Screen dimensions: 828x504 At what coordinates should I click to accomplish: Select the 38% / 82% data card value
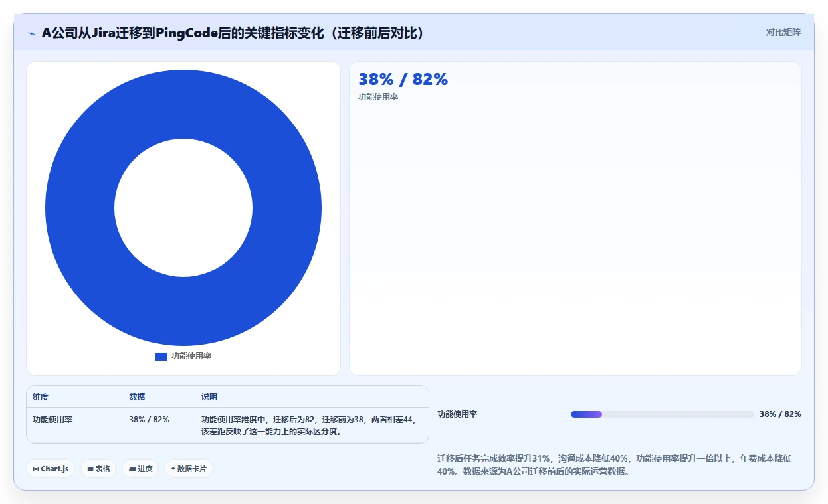pyautogui.click(x=403, y=79)
